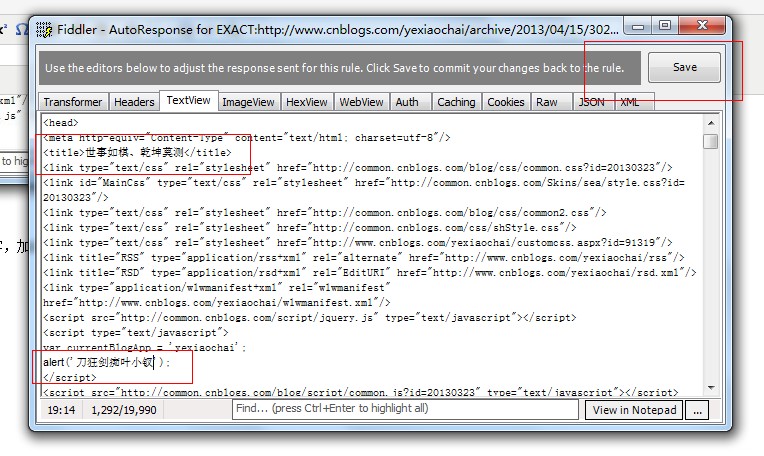Click the ellipsis button beside View in Notepad
764x456 pixels.
(697, 410)
